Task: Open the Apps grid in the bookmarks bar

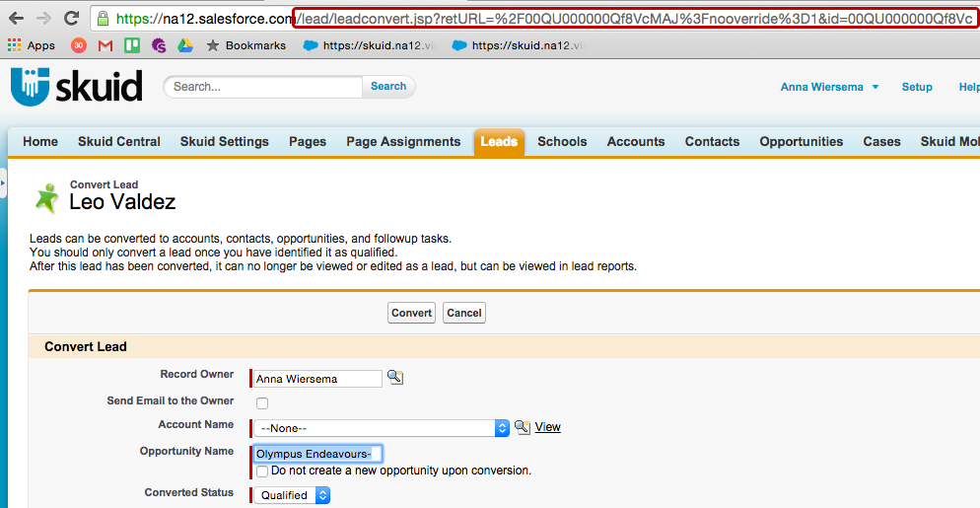Action: tap(32, 45)
